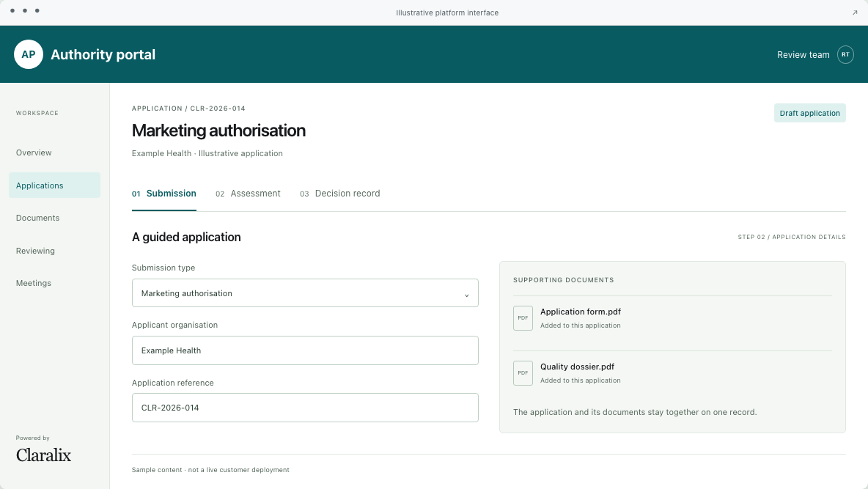The height and width of the screenshot is (489, 868).
Task: Open the Submission type dropdown
Action: point(305,293)
